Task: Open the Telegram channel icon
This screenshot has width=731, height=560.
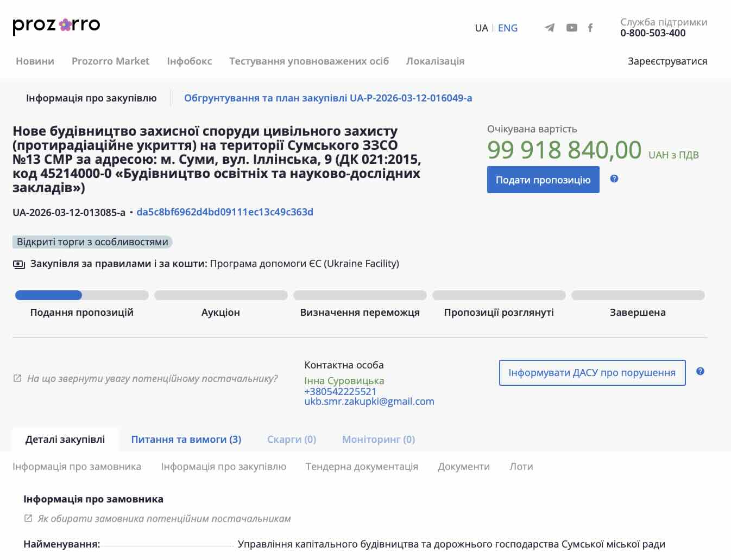Action: click(550, 28)
